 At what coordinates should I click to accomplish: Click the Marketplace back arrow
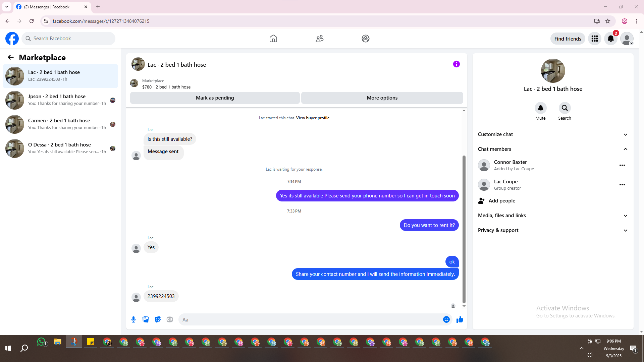pos(11,57)
